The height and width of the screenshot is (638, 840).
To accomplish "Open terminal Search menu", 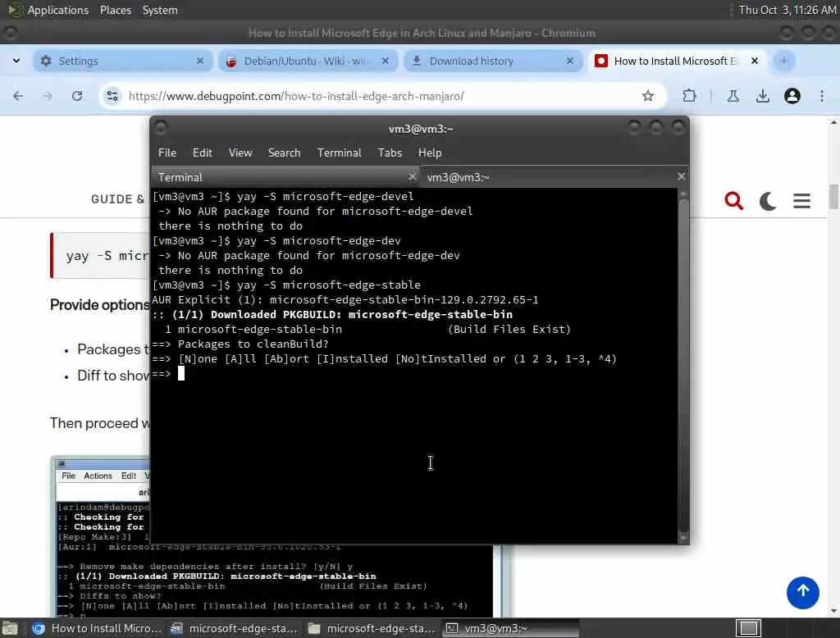I will [x=284, y=153].
